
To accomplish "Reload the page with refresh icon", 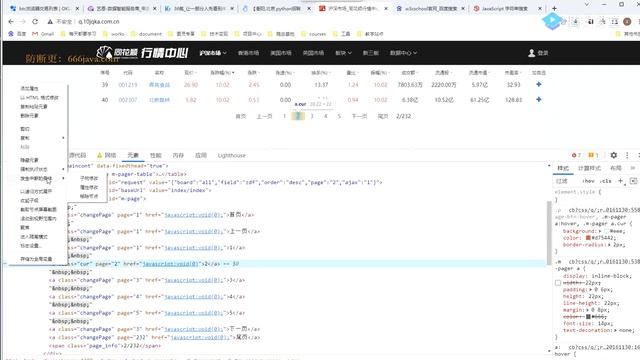I will point(35,22).
